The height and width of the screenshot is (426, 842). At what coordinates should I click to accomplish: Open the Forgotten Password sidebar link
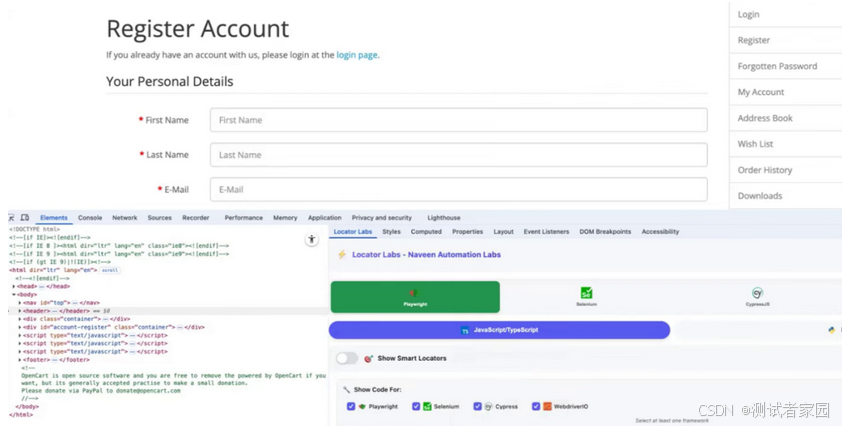[778, 66]
